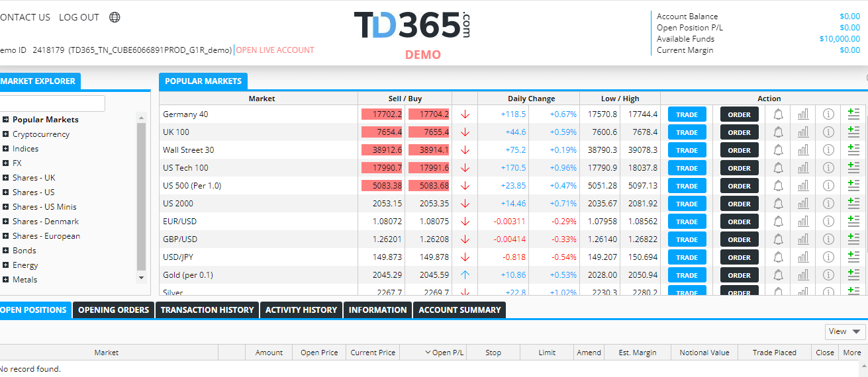Click Germany 40 sell price 17702.2
The width and height of the screenshot is (868, 377).
[382, 114]
